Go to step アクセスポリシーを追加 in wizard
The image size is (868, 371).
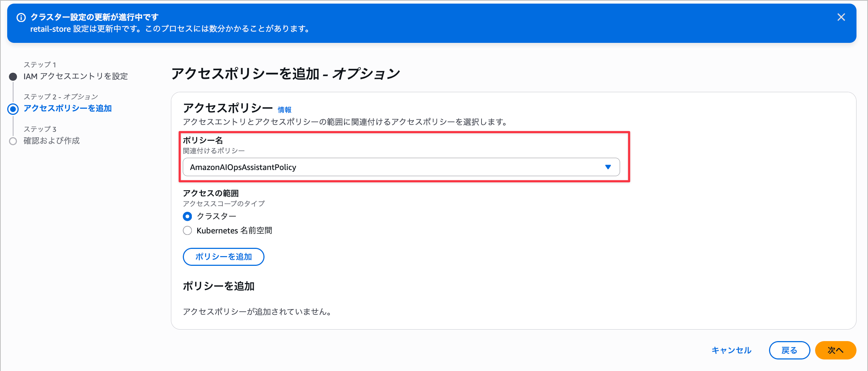[x=68, y=108]
